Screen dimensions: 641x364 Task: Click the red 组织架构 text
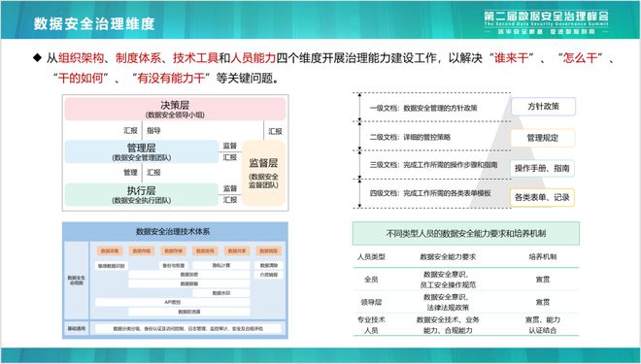pyautogui.click(x=81, y=58)
